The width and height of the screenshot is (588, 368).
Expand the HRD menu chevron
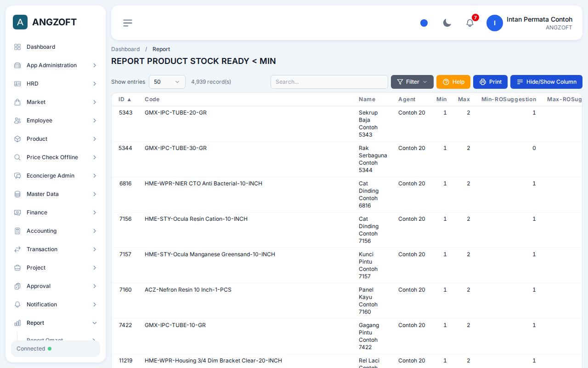point(95,84)
